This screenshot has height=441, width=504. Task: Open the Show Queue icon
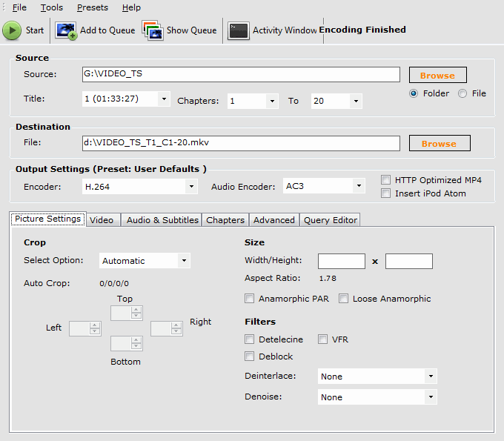[x=153, y=30]
